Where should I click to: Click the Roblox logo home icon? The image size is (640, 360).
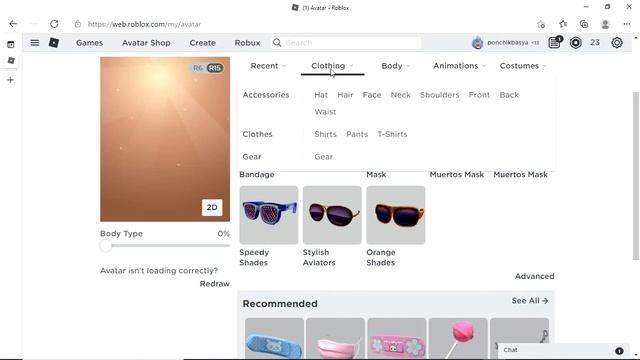click(x=54, y=42)
